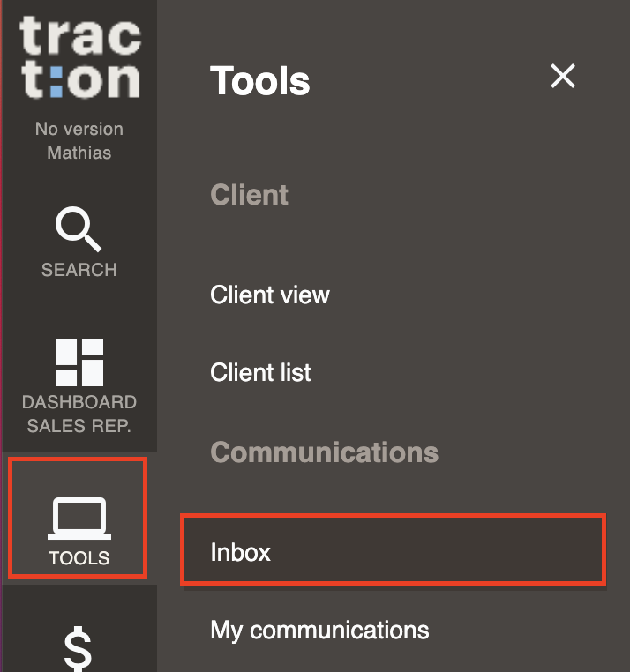Click the red-outlined Tools sidebar tile
The width and height of the screenshot is (630, 672).
[78, 518]
